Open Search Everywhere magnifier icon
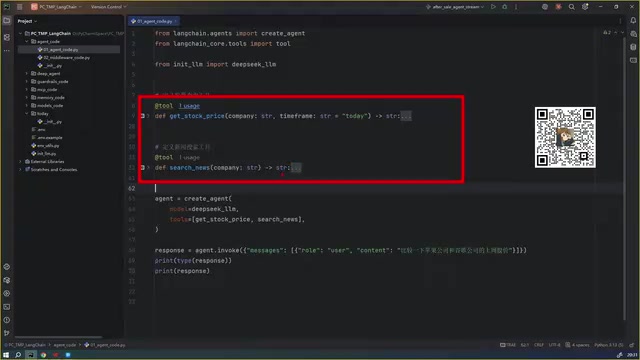The height and width of the screenshot is (360, 640). pyautogui.click(x=571, y=7)
